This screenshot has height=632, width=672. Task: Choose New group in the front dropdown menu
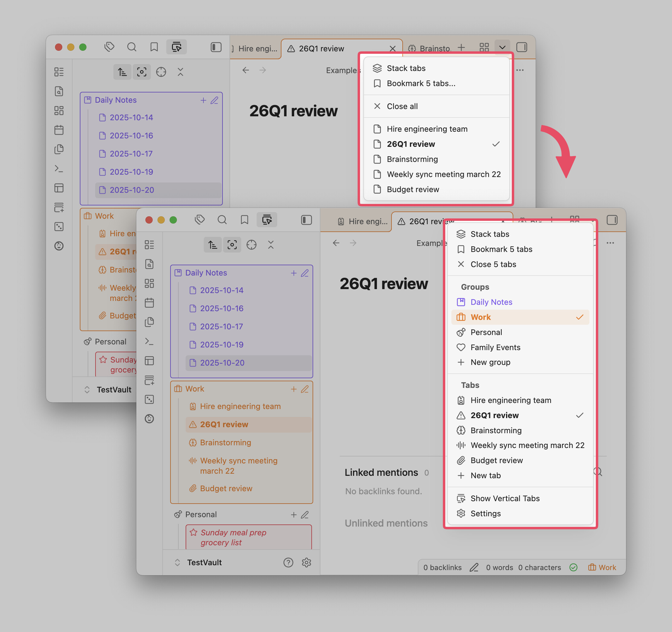520,362
